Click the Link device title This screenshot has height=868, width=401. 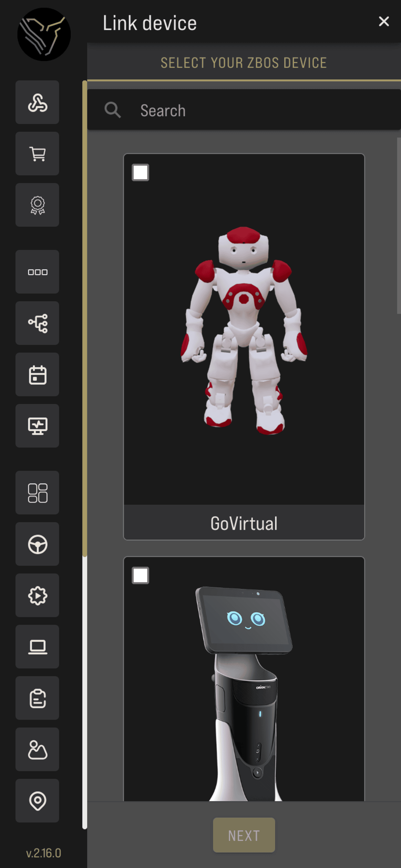[149, 23]
